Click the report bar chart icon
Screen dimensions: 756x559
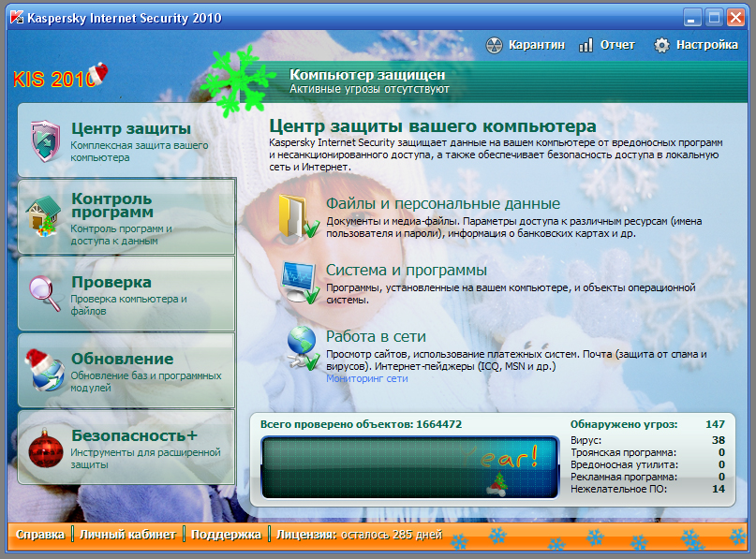click(x=586, y=45)
